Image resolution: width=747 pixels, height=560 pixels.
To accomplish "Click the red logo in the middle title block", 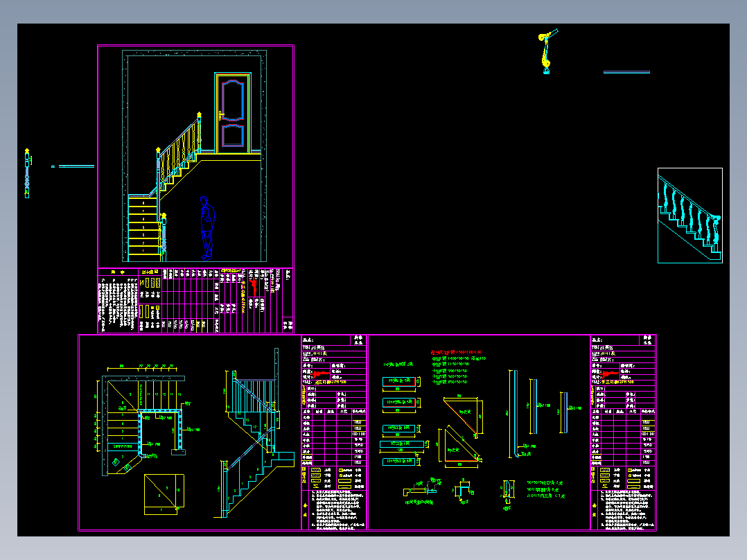I will 319,375.
